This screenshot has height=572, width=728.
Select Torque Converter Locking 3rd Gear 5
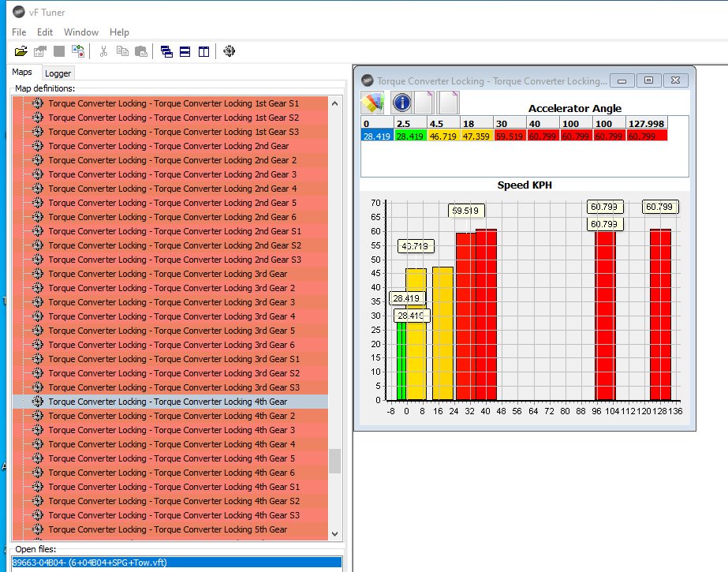[172, 331]
